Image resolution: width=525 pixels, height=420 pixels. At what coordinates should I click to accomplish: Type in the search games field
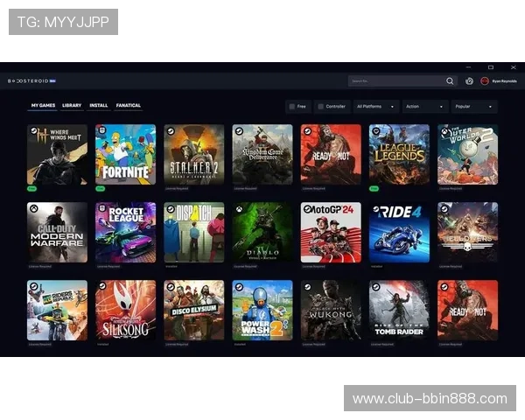394,80
